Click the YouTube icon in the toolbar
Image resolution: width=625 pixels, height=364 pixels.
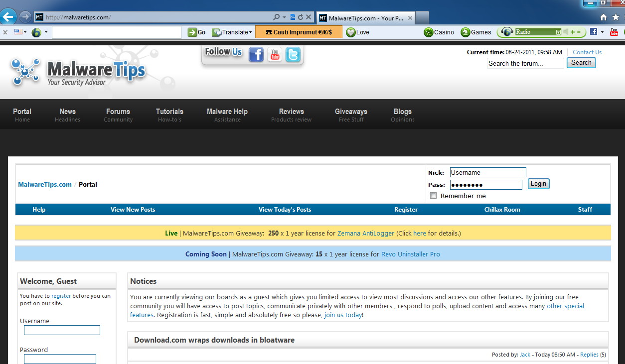pos(614,32)
